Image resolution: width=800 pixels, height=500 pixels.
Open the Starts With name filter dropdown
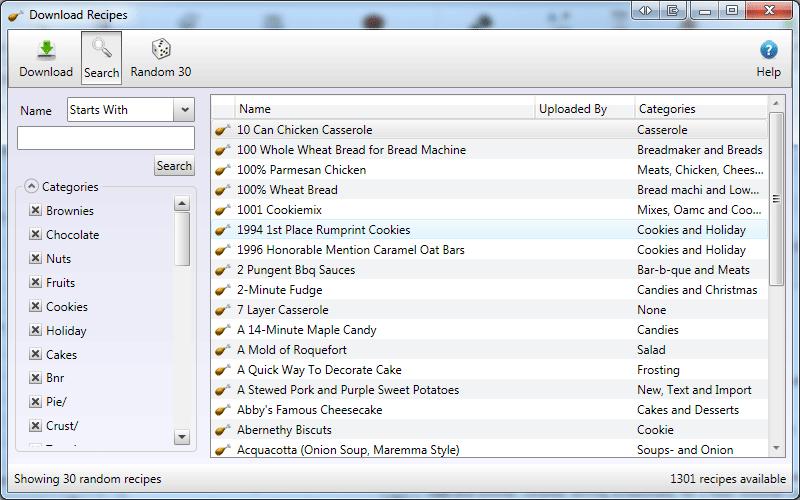[184, 110]
